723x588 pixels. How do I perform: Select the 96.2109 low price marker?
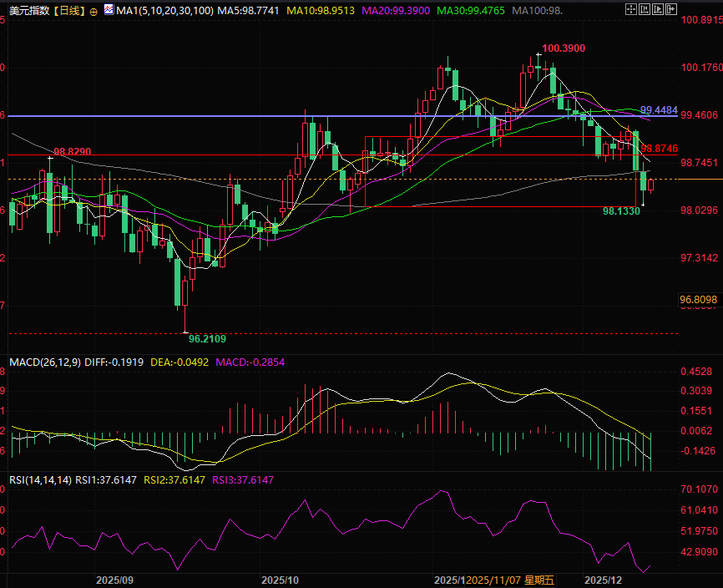[x=207, y=339]
